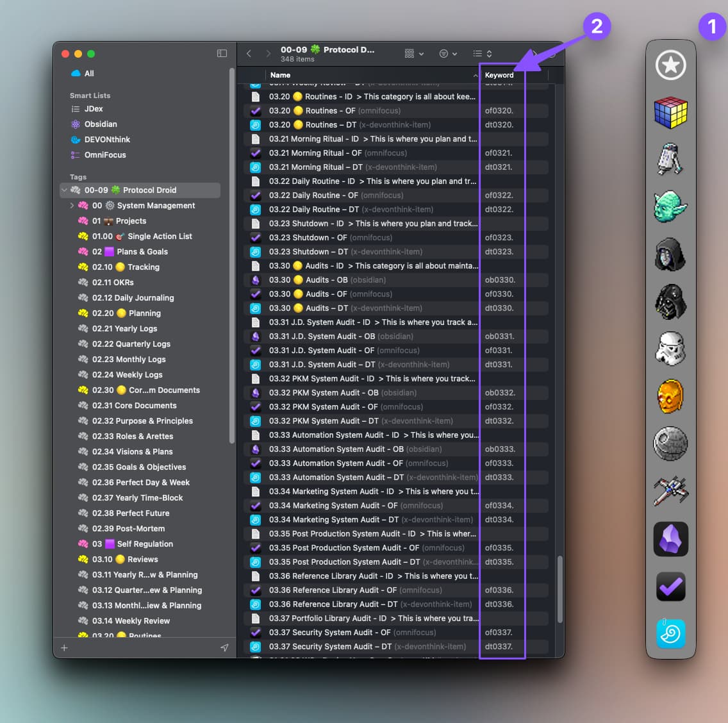Open DEVONthink spiral shell dock icon

tap(670, 633)
